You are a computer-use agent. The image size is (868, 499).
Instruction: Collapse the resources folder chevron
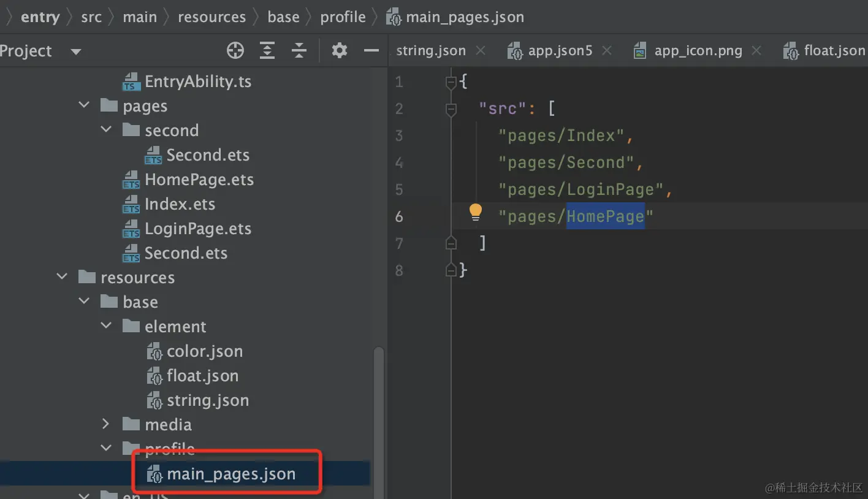(x=62, y=277)
